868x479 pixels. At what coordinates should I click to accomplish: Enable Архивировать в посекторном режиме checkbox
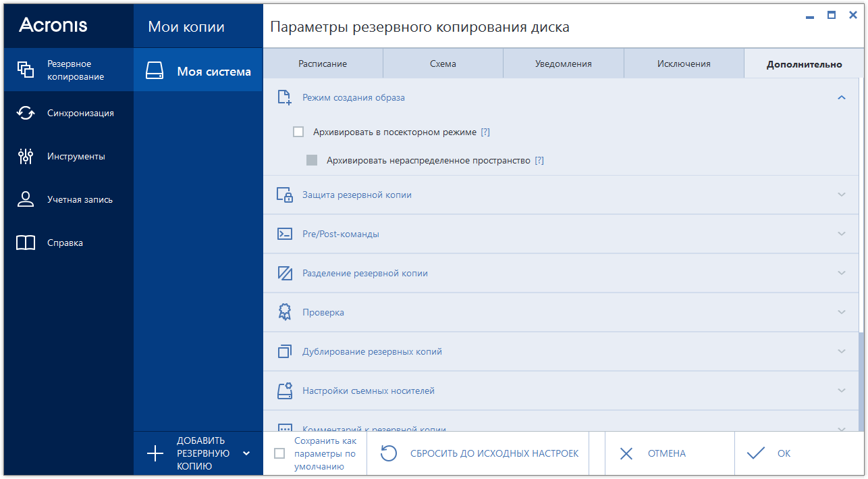pyautogui.click(x=298, y=132)
